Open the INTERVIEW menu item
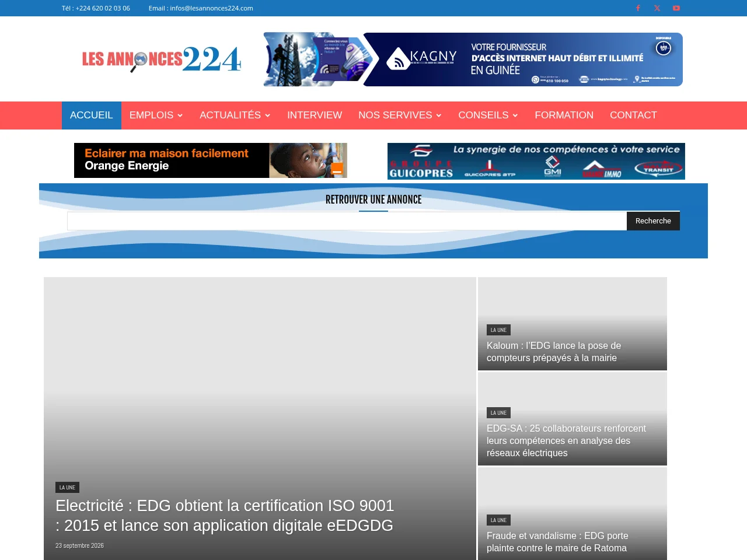This screenshot has width=747, height=560. (315, 116)
